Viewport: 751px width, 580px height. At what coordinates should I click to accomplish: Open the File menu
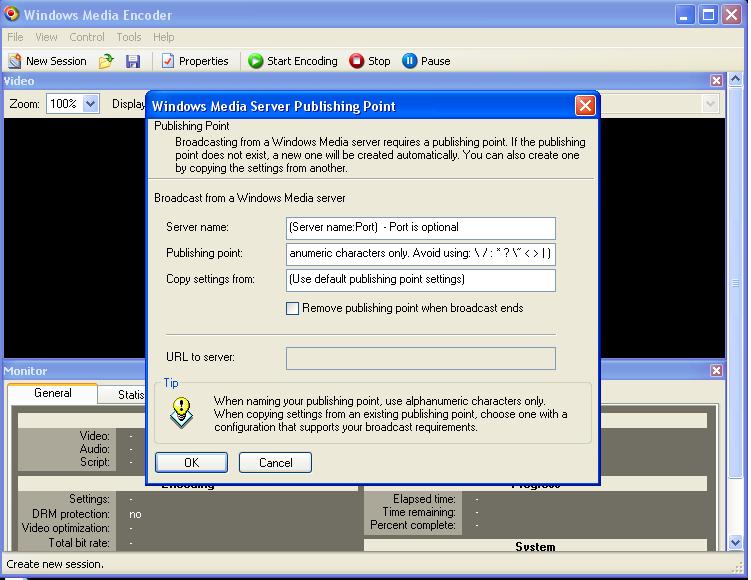[15, 37]
